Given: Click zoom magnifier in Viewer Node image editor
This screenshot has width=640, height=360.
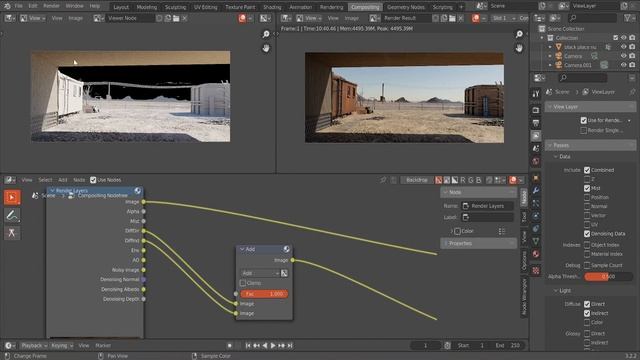Looking at the screenshot, I should (x=266, y=34).
